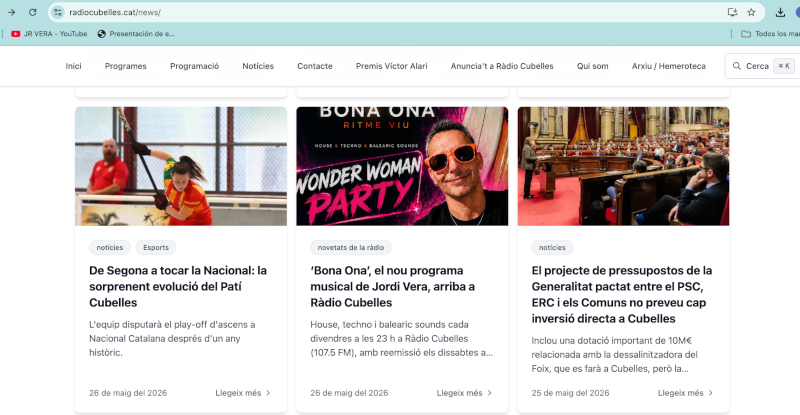Click Llegeix més on Patí Cubelles card

[243, 393]
